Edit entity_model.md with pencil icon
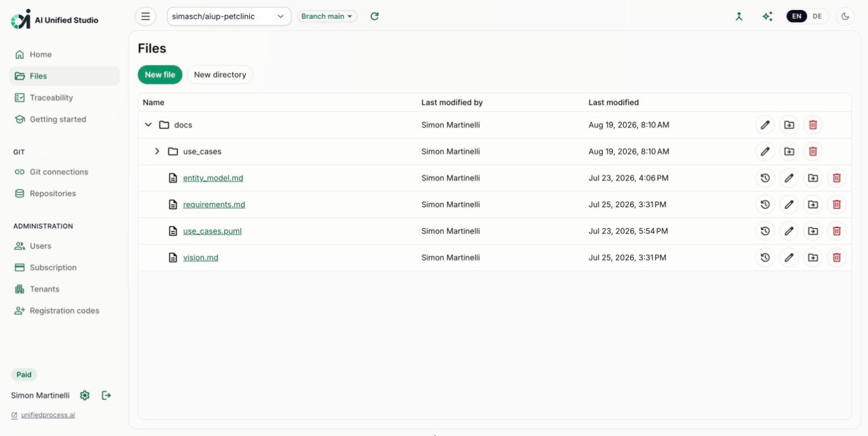This screenshot has width=868, height=436. pos(789,178)
